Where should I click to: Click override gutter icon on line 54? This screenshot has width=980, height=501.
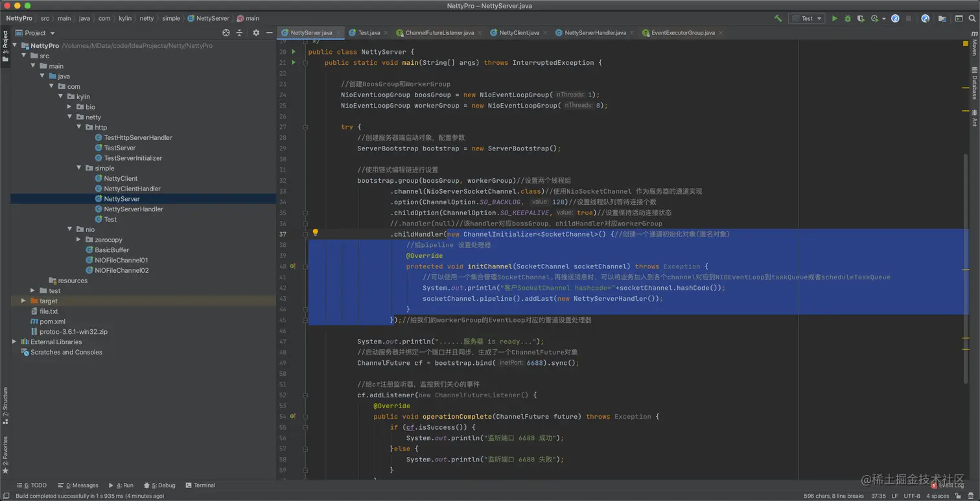click(293, 417)
